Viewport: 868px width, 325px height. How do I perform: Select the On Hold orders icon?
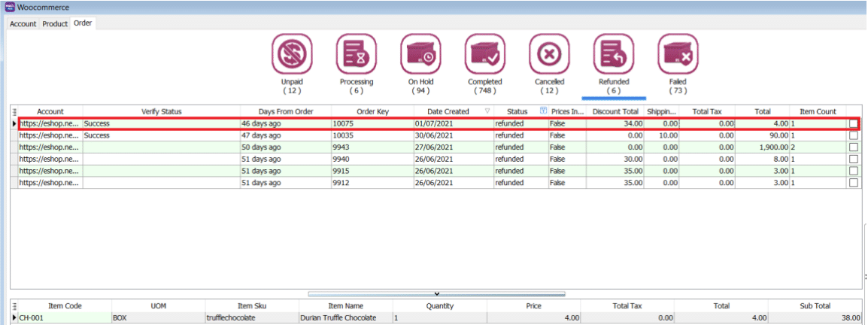tap(420, 54)
